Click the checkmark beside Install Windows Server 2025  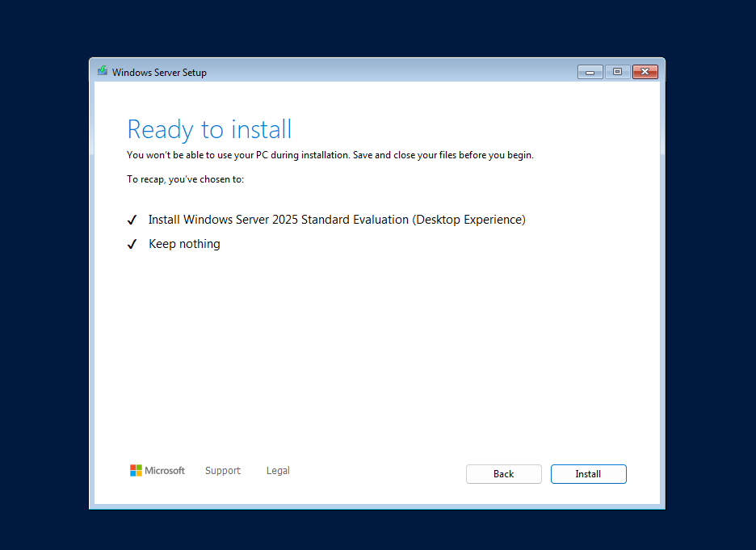pos(132,220)
